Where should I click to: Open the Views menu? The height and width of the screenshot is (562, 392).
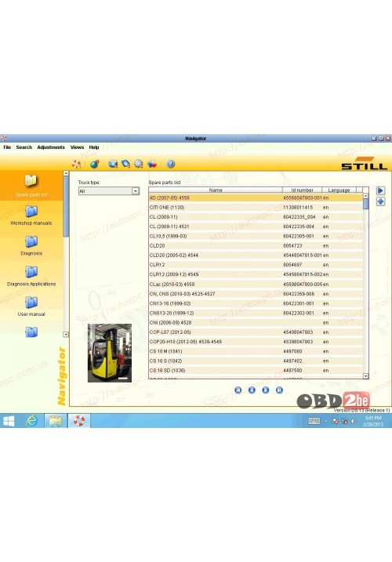[77, 147]
